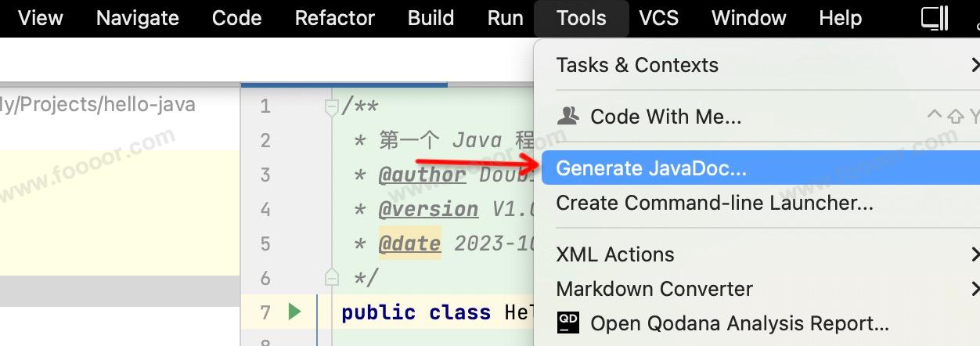
Task: Expand the Markdown Converter submenu
Action: (x=974, y=289)
